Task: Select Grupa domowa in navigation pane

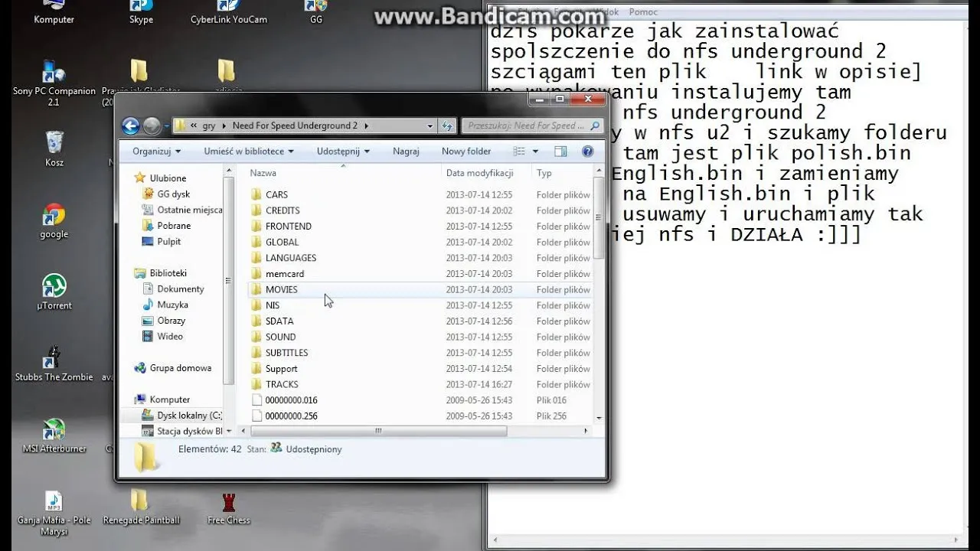Action: 180,368
